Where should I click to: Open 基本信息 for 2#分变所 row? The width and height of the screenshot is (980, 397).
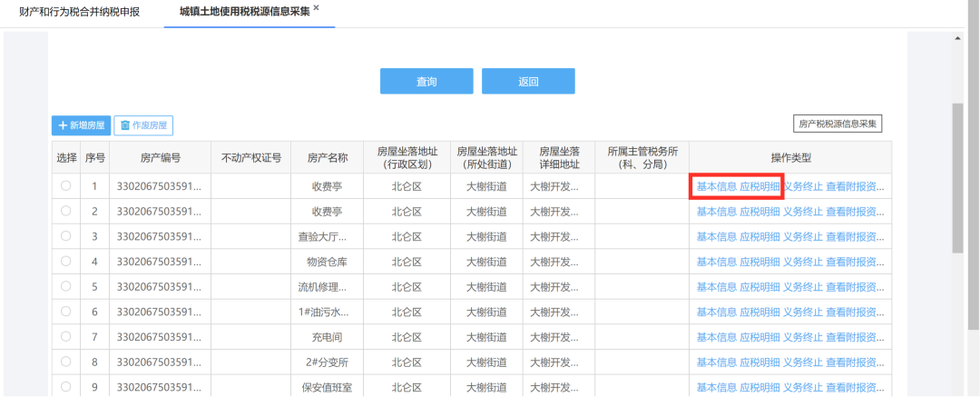pos(716,362)
